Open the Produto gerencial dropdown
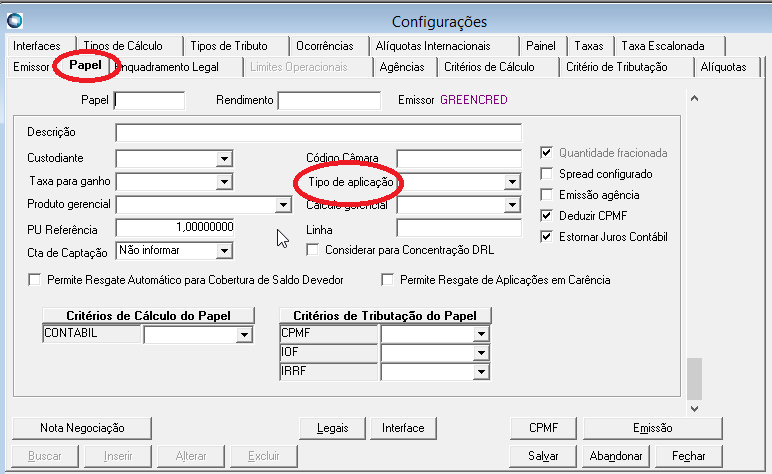 click(x=283, y=204)
